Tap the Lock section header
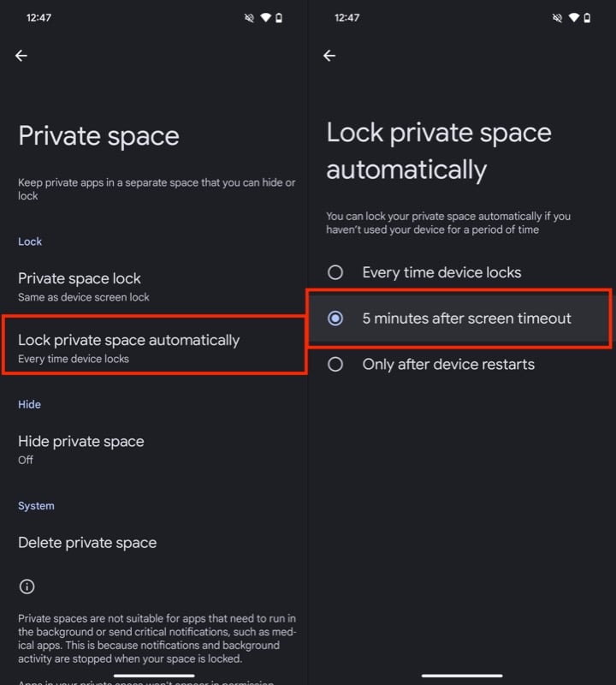This screenshot has height=685, width=616. (30, 241)
